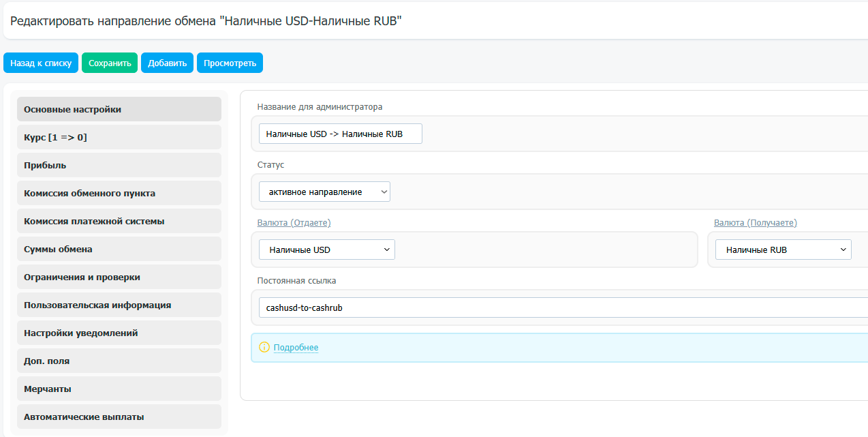Open the Доп. поля tab

click(x=119, y=361)
